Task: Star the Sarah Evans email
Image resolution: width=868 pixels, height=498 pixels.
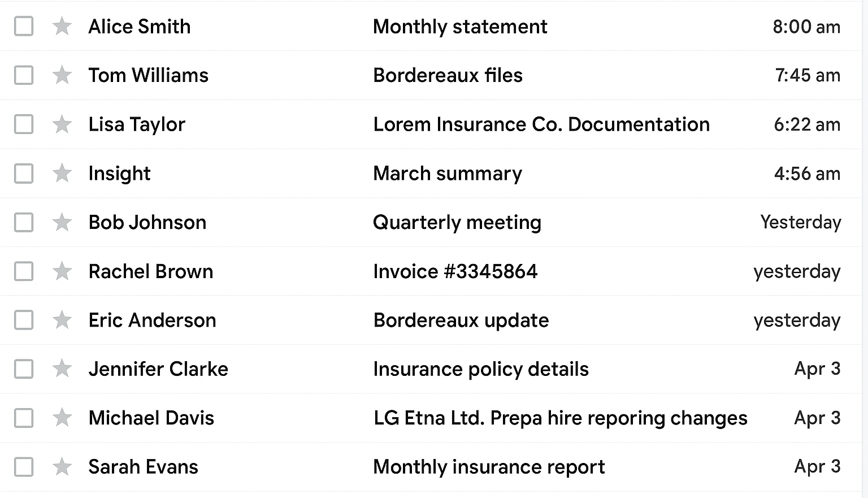Action: 62,467
